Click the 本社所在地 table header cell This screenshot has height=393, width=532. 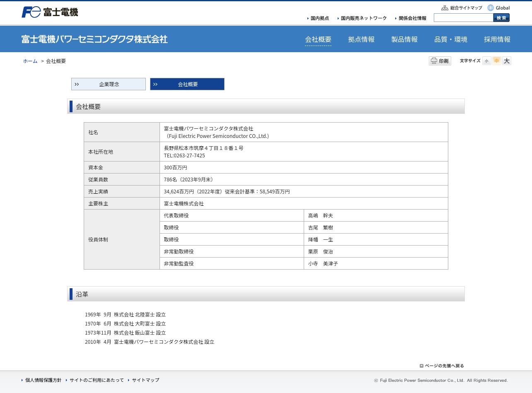tap(122, 152)
